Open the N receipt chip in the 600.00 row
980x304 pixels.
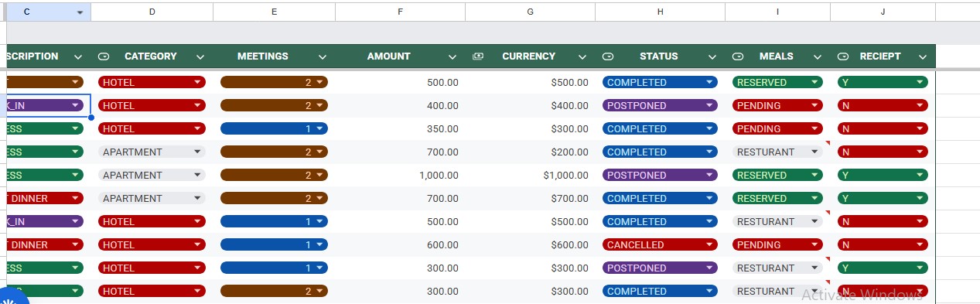(x=883, y=244)
